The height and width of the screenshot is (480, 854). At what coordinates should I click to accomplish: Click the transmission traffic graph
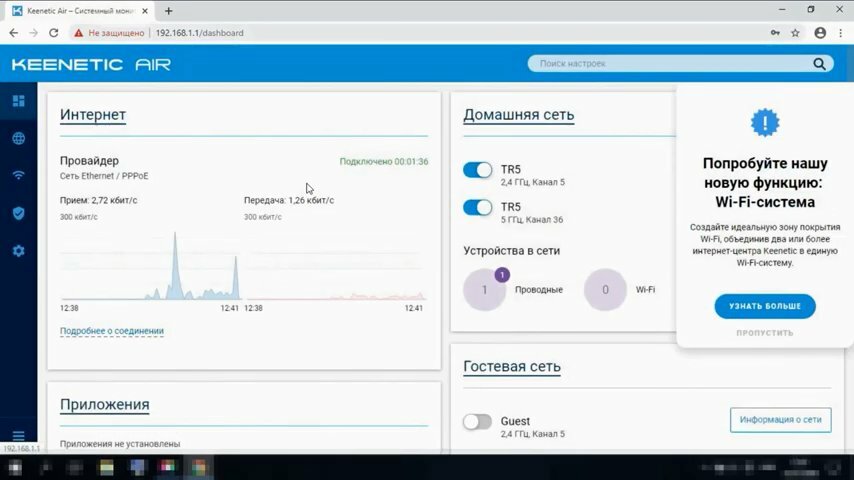(x=336, y=265)
